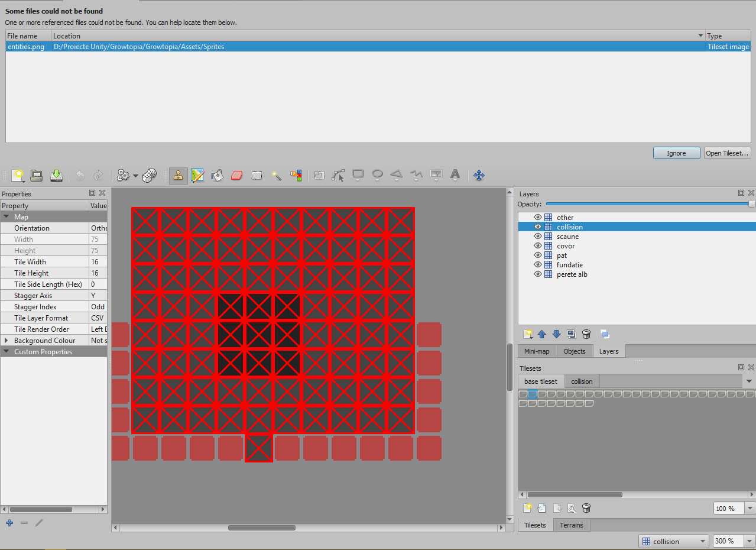
Task: Lower layer with the down arrow
Action: tap(556, 334)
